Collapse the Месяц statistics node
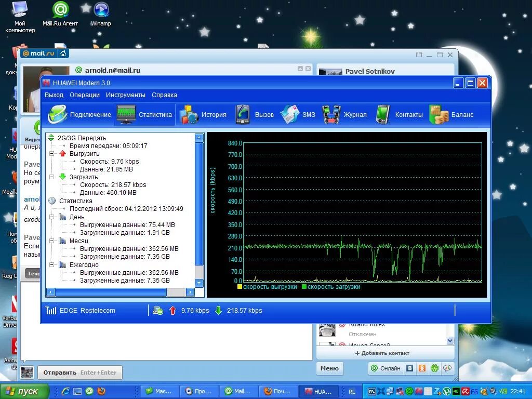 [x=52, y=241]
